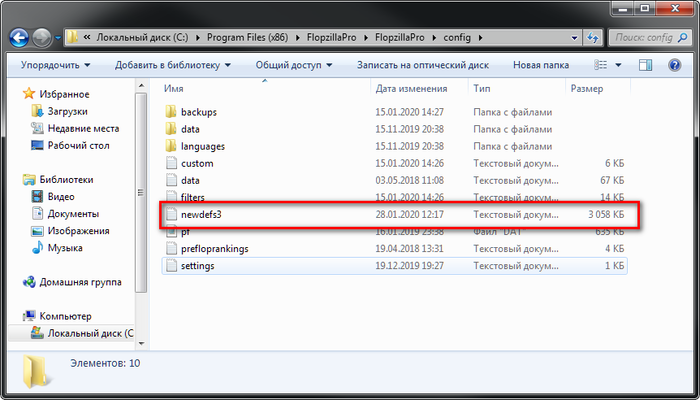Open Документы library
The image size is (700, 400).
[73, 214]
